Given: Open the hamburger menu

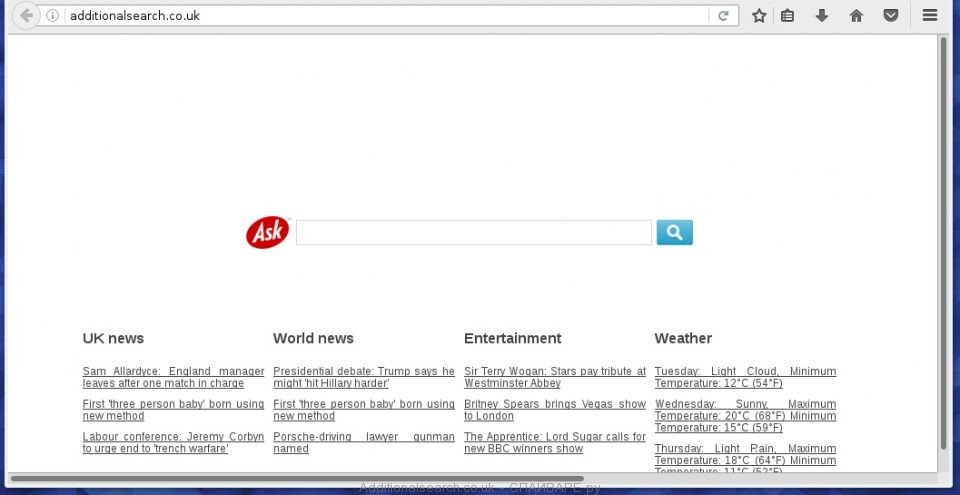Looking at the screenshot, I should point(930,16).
